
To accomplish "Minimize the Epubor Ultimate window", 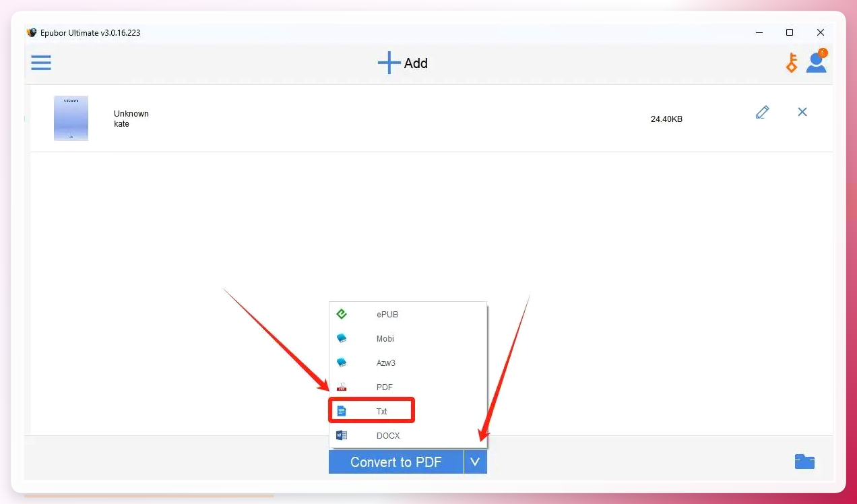I will (x=759, y=32).
